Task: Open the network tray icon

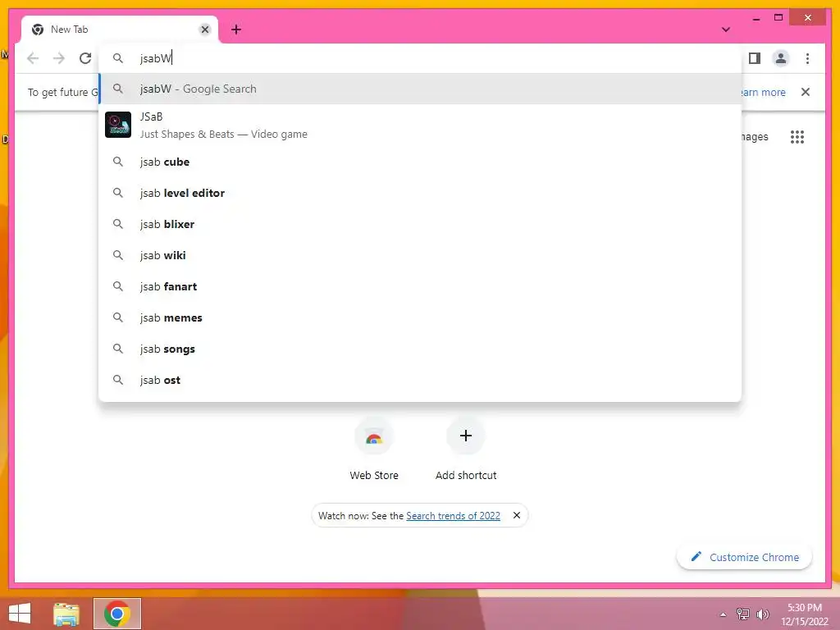Action: tap(743, 614)
